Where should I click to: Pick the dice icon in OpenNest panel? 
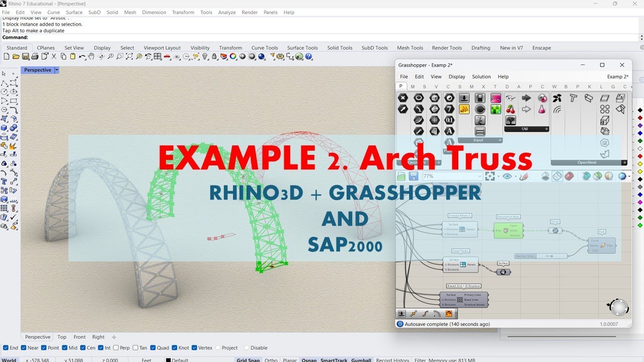pyautogui.click(x=605, y=131)
